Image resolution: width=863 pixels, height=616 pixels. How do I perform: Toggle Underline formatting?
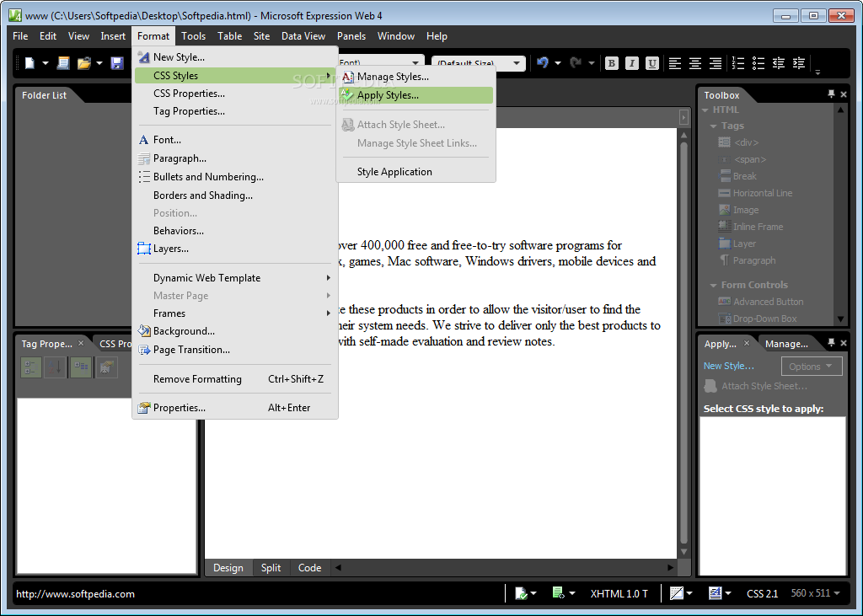(x=652, y=63)
